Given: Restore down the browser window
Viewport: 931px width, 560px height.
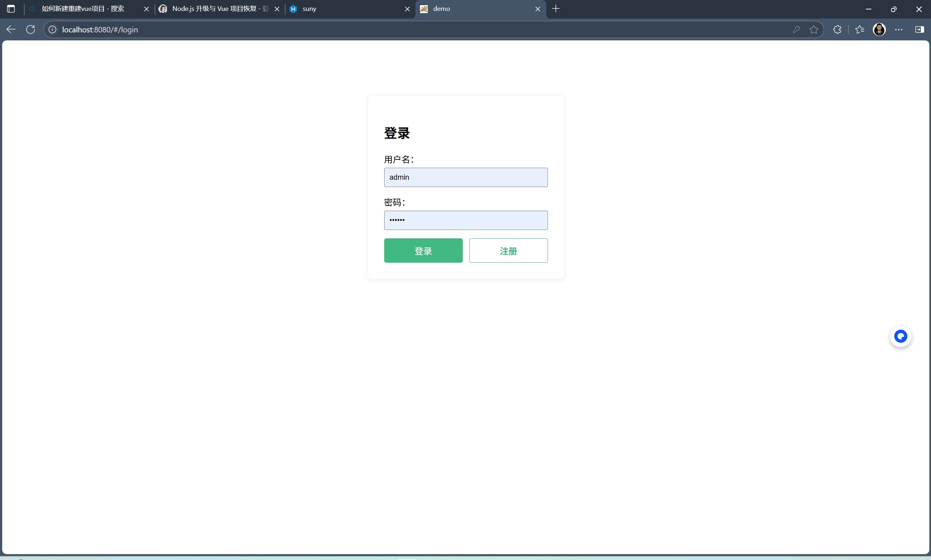Looking at the screenshot, I should click(894, 9).
